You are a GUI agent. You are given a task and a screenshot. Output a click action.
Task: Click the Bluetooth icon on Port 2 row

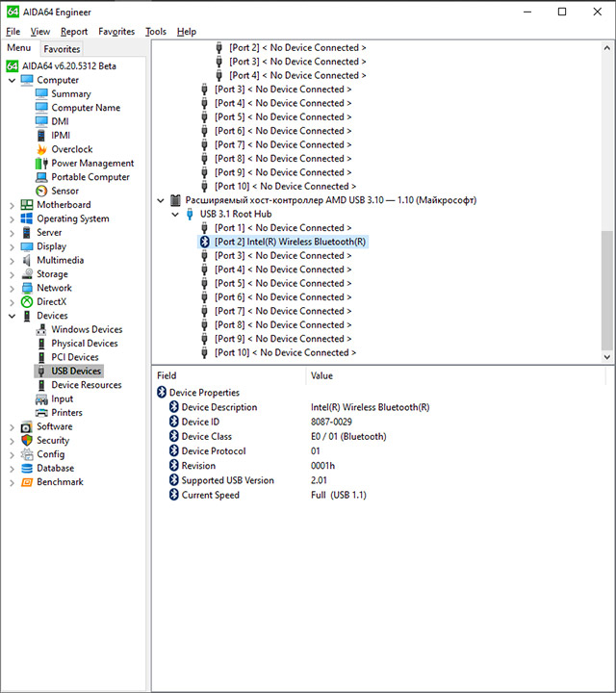(x=205, y=242)
